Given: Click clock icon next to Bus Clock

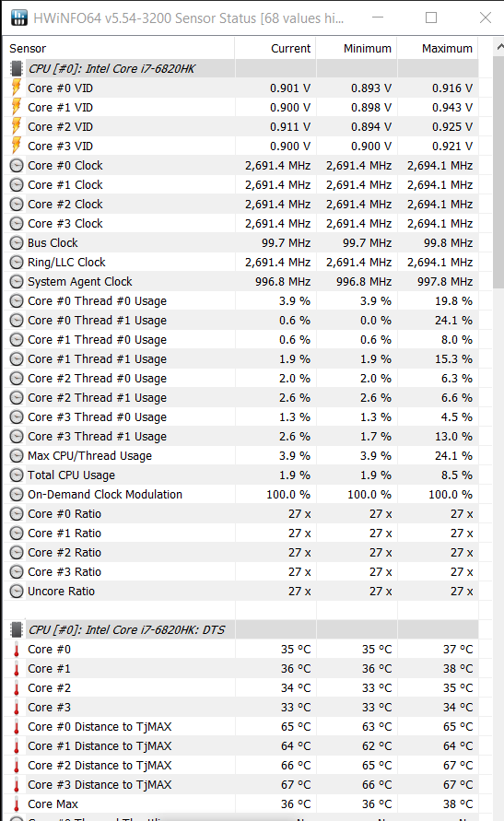Looking at the screenshot, I should click(17, 243).
